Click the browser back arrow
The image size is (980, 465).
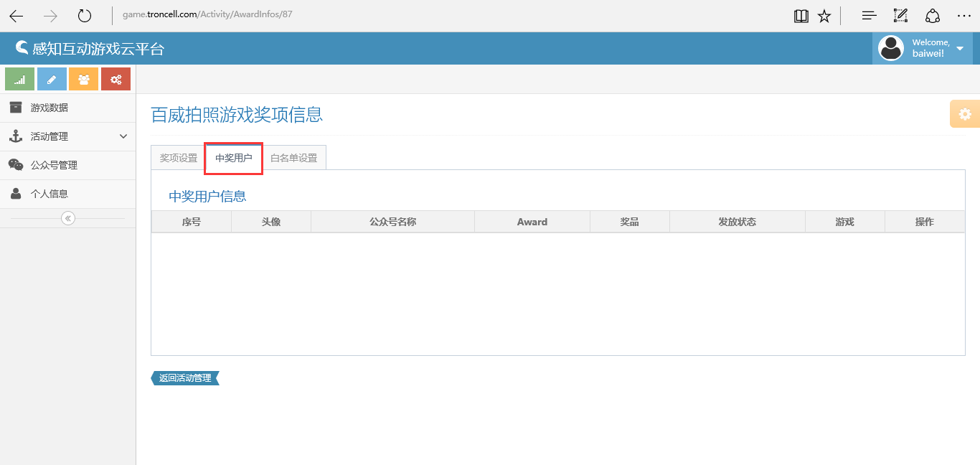16,16
